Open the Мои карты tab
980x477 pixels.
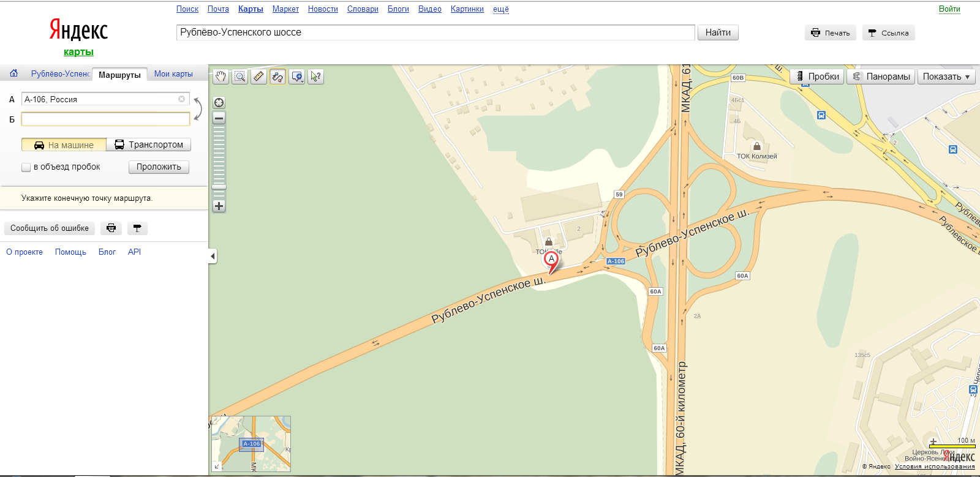[x=173, y=74]
